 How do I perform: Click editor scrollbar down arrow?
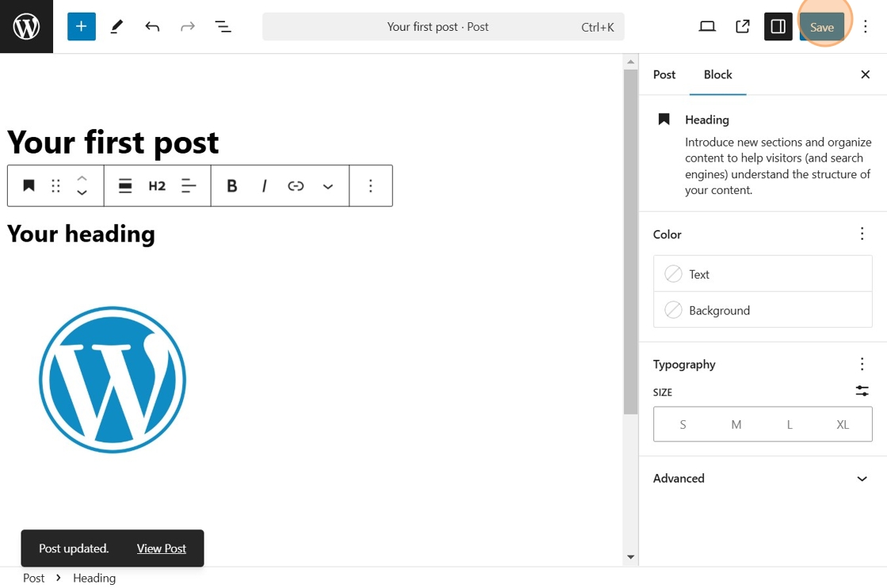pyautogui.click(x=630, y=557)
